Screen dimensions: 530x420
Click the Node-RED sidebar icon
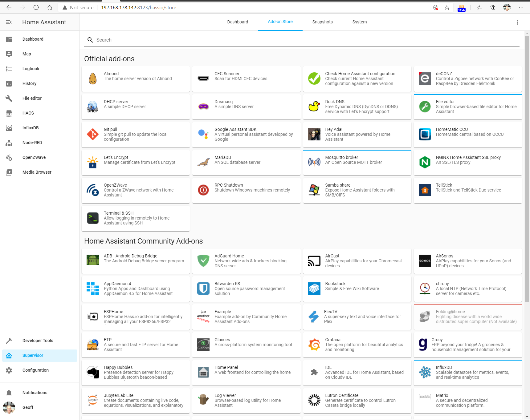[9, 143]
